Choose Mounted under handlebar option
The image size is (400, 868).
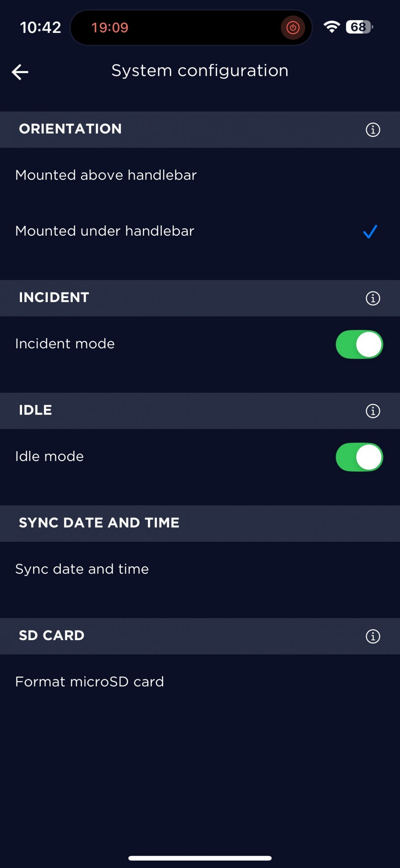pyautogui.click(x=105, y=231)
